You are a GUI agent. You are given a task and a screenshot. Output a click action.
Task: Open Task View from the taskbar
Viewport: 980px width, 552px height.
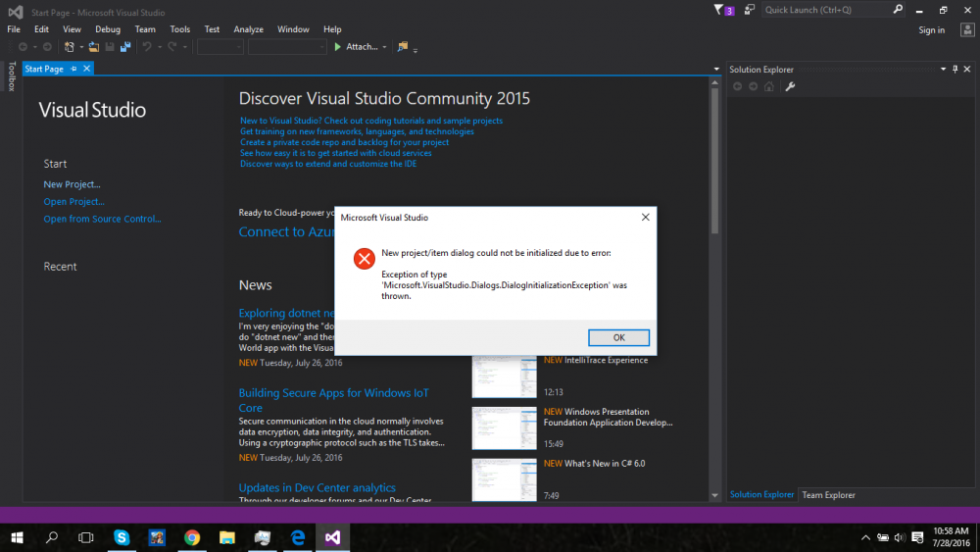coord(85,537)
